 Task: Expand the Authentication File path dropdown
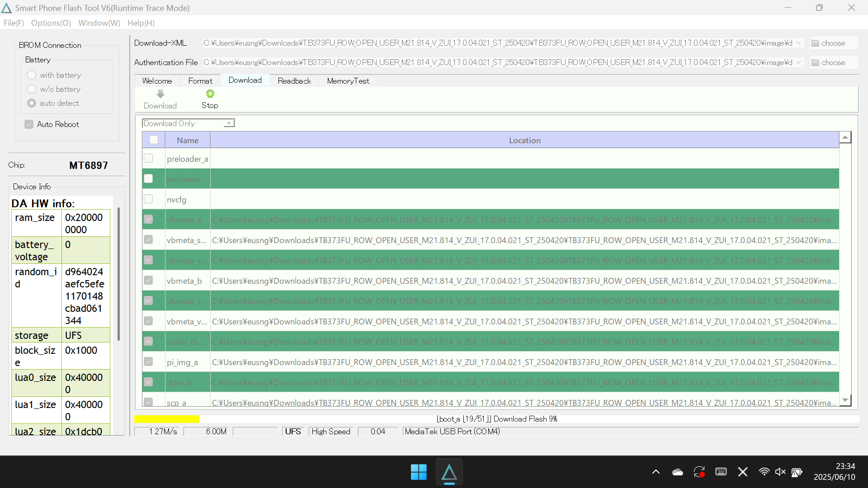coord(798,62)
